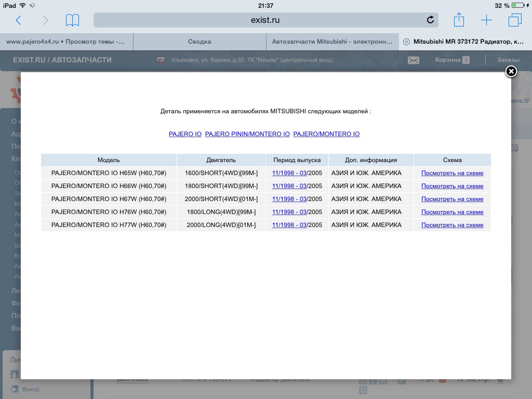
Task: Select cell PAJERO/MONTERO IO H65W (H60,70#)
Action: [109, 173]
